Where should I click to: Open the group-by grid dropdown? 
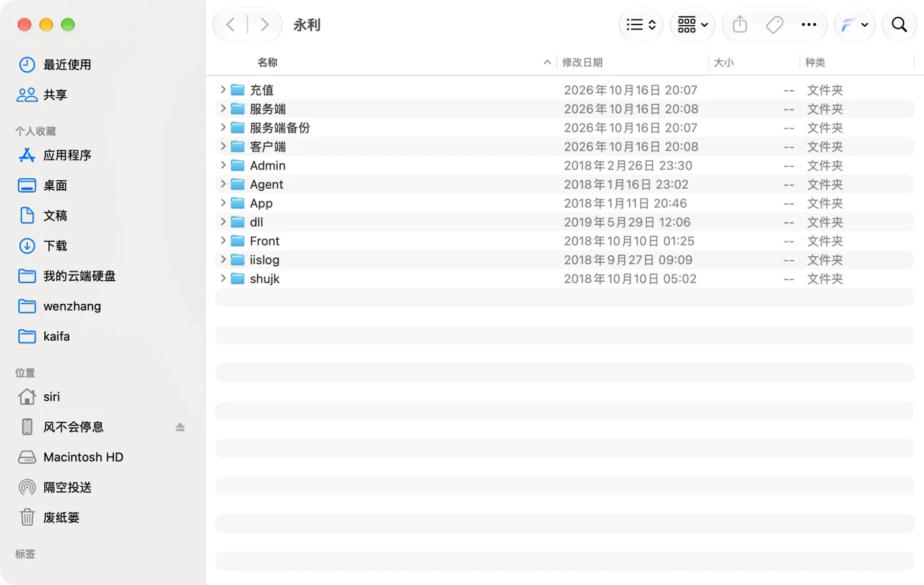[692, 25]
